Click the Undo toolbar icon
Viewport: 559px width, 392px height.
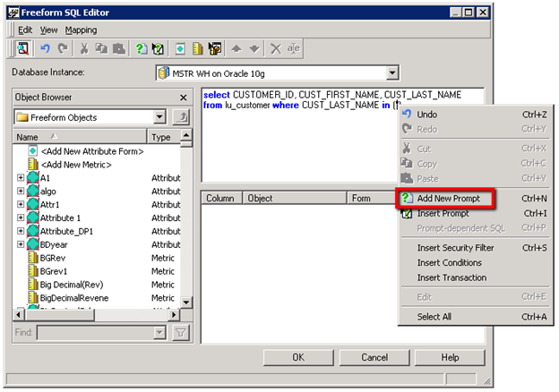coord(45,49)
